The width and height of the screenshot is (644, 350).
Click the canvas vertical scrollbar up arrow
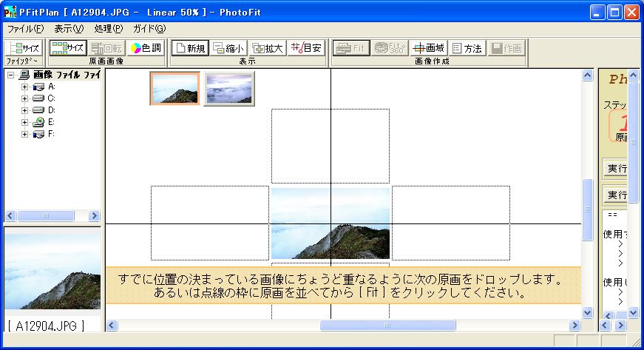click(x=588, y=75)
